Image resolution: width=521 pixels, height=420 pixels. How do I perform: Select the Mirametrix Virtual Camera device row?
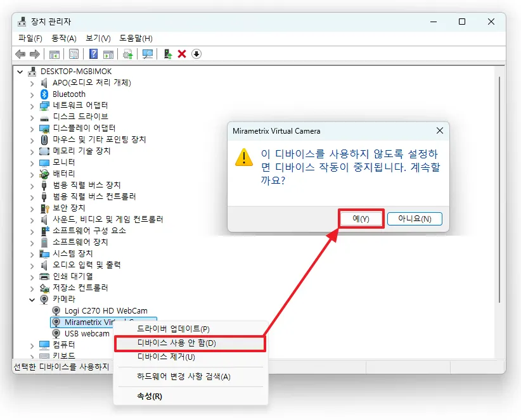pos(103,322)
